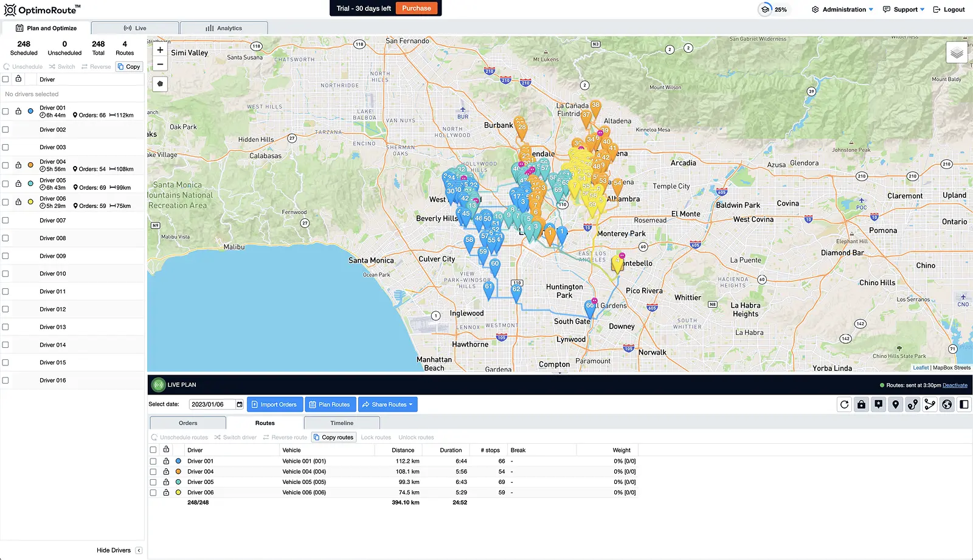Click Driver 001 blue color dot in sidebar
973x560 pixels.
click(x=30, y=111)
